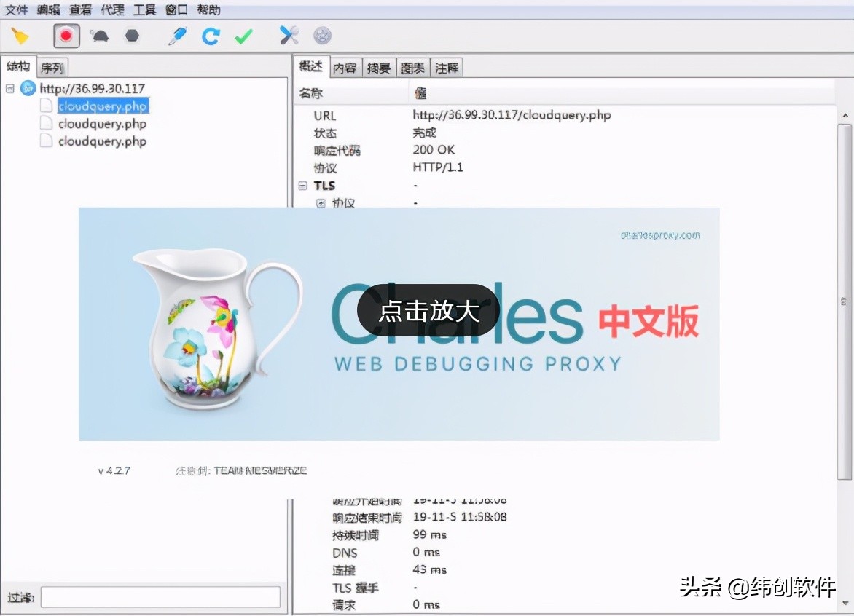Open the crossed tools icon on the toolbar
The image size is (854, 616).
pyautogui.click(x=287, y=35)
